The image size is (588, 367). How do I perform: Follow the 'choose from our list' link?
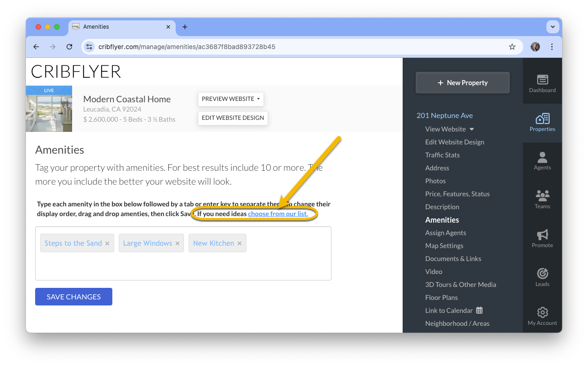tap(278, 214)
